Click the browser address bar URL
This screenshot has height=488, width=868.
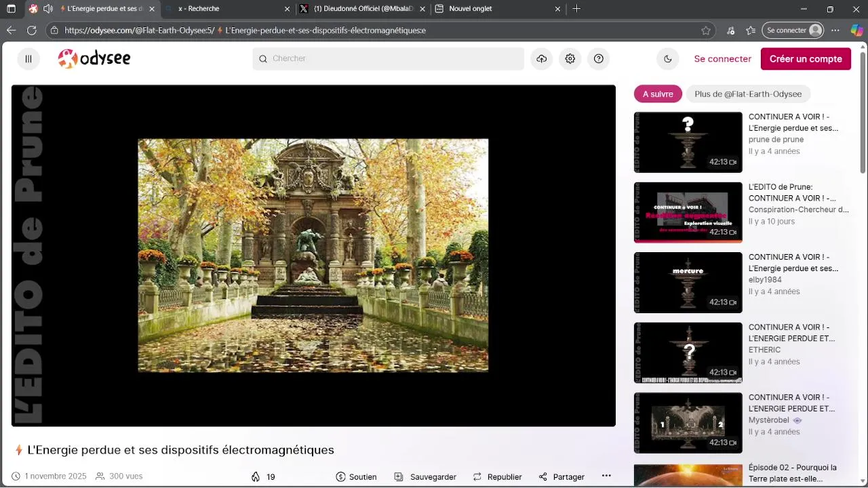pyautogui.click(x=245, y=30)
